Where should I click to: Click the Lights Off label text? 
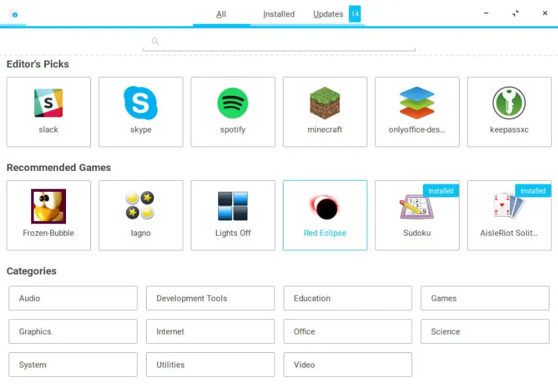point(233,233)
